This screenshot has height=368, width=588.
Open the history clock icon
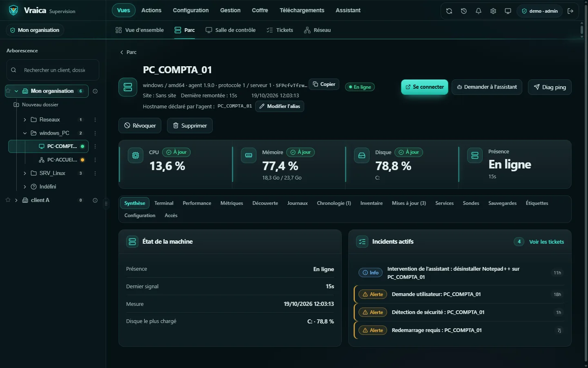[464, 11]
